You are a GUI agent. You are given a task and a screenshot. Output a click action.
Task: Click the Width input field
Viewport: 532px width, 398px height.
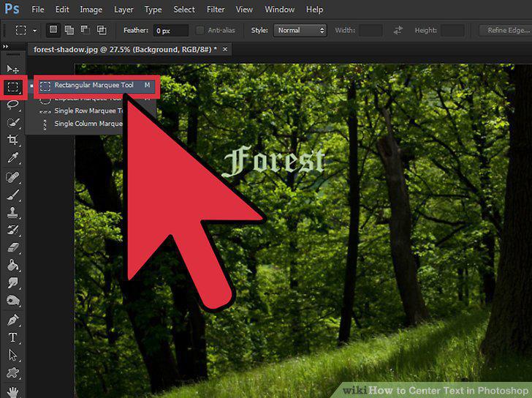(370, 30)
